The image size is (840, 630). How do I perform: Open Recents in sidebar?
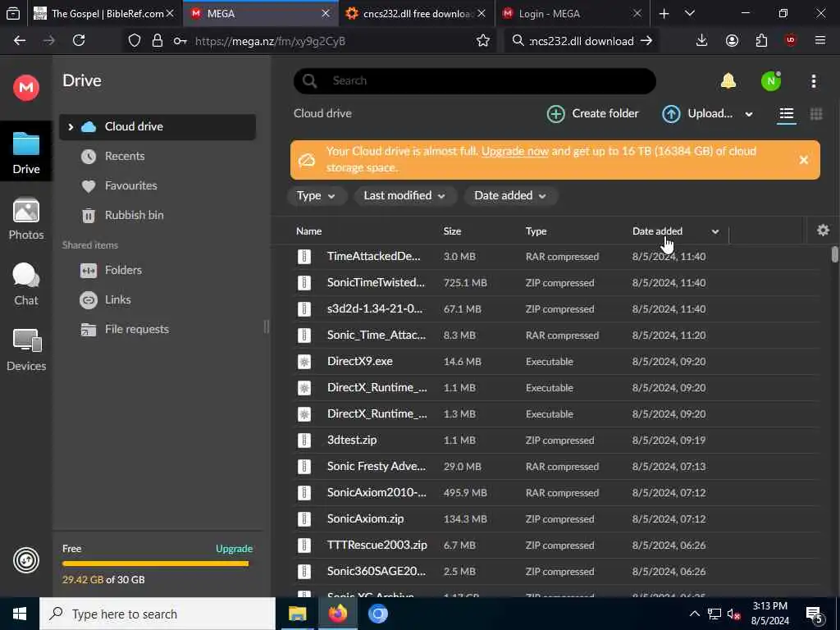[112, 156]
